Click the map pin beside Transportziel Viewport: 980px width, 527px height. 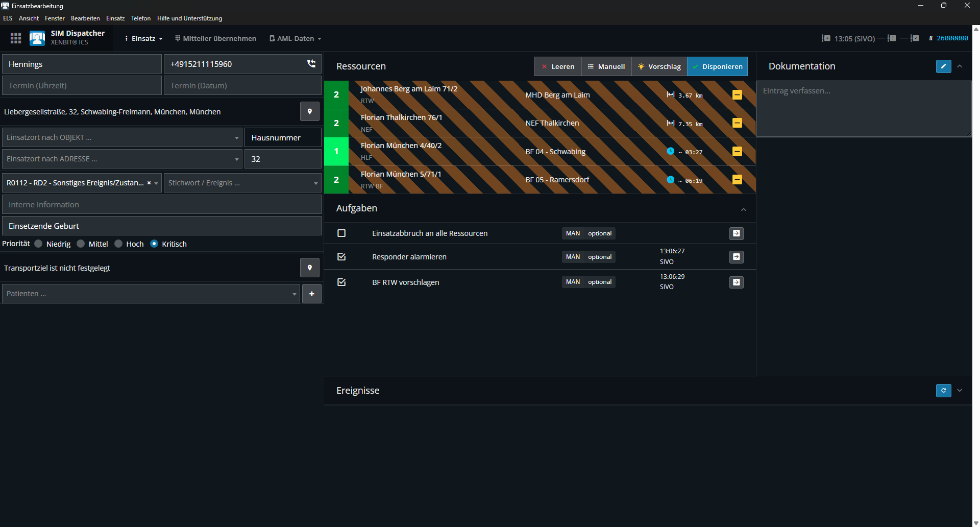309,268
